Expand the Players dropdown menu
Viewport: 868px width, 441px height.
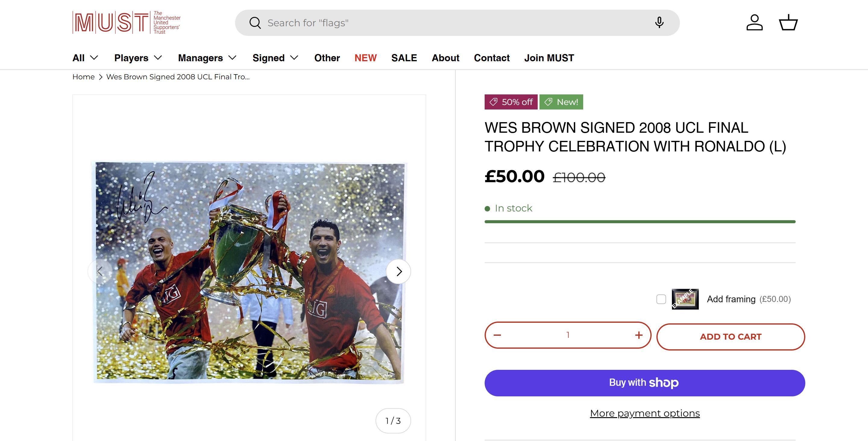(138, 58)
